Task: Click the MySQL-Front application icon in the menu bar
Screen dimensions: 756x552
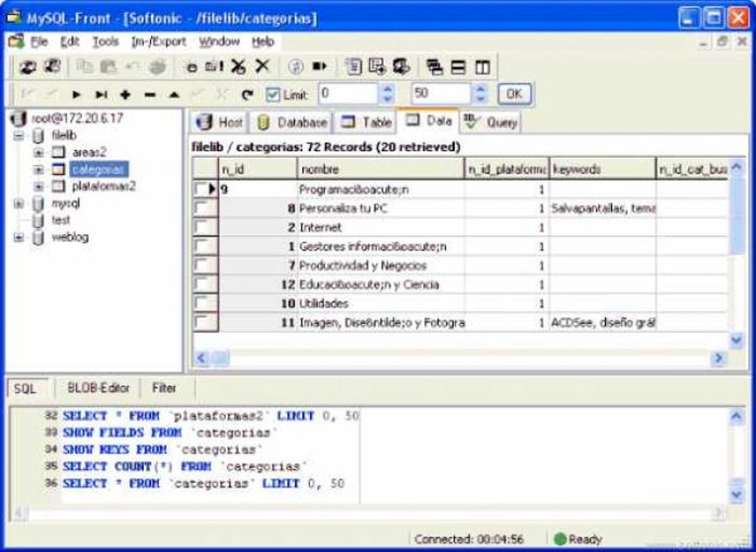Action: coord(16,41)
